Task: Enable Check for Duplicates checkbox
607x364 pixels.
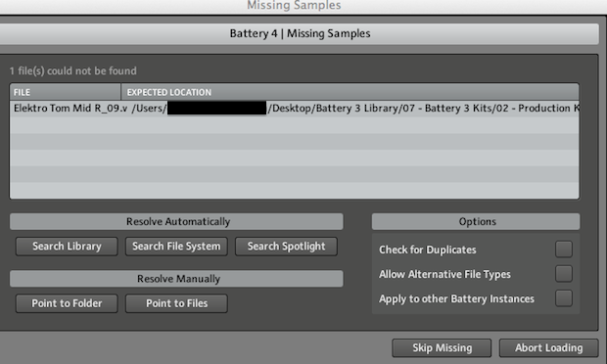Action: (x=564, y=250)
